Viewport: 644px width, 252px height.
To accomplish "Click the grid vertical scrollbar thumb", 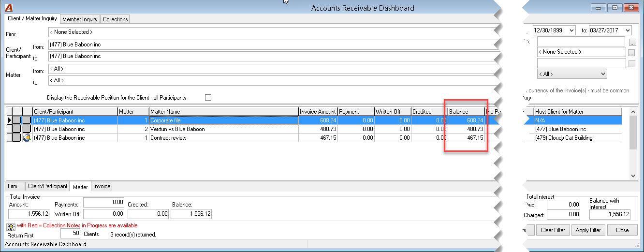I will pos(633,132).
